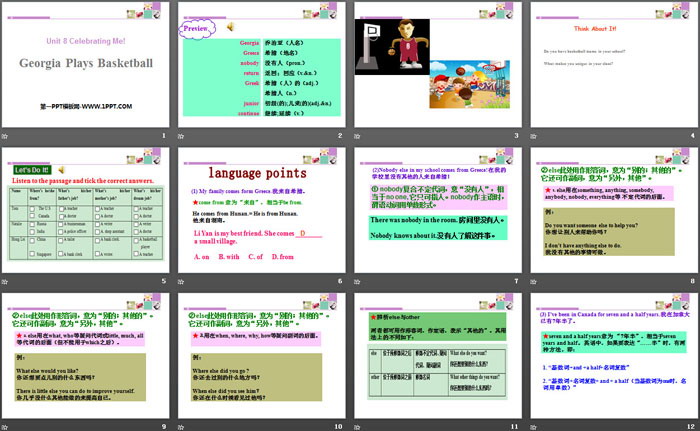Screen dimensions: 700x431
Task: Click the animation star icon under slide 4
Action: pyautogui.click(x=533, y=136)
